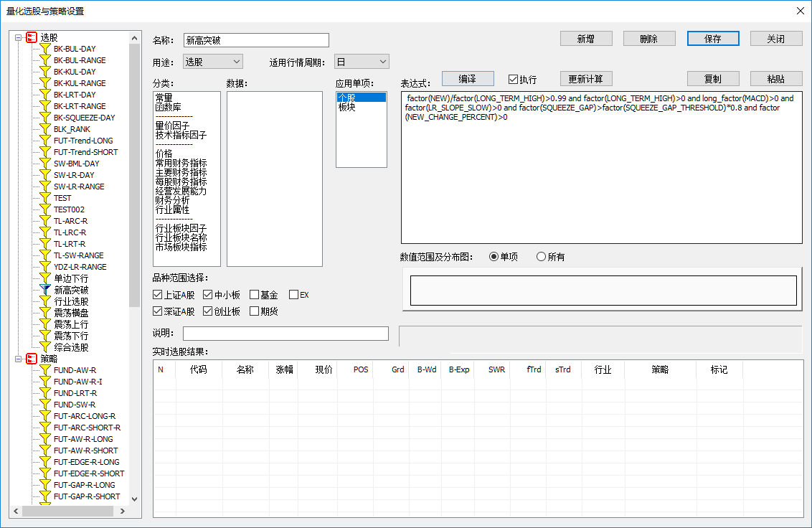Screen dimensions: 812x528
Task: Open the 用途 dropdown
Action: (213, 62)
